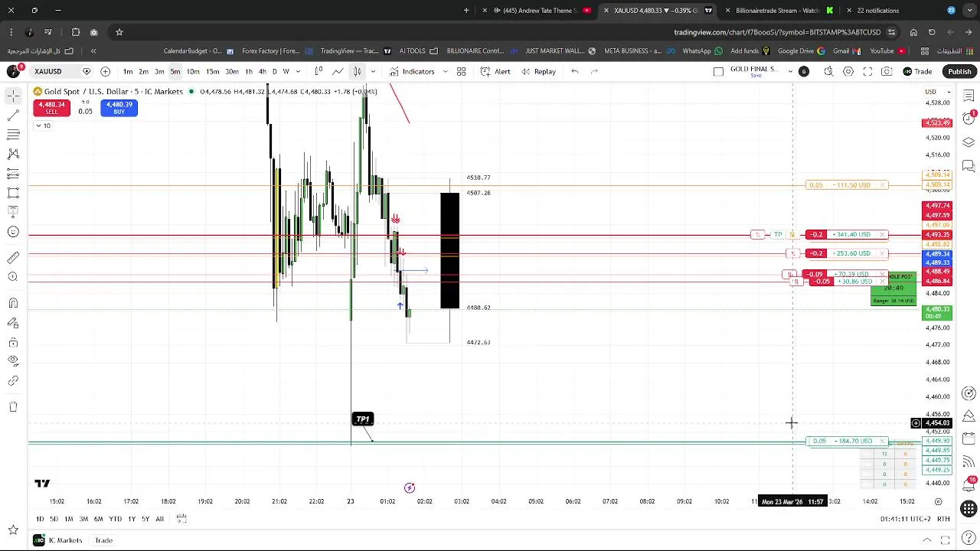This screenshot has width=980, height=551.
Task: Undo the last chart action
Action: tap(575, 71)
